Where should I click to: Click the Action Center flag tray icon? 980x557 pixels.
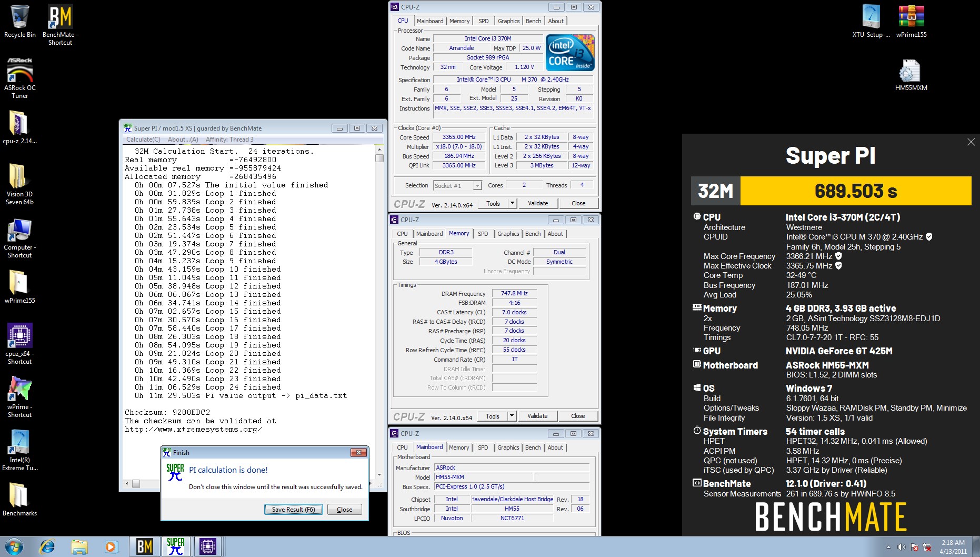pyautogui.click(x=914, y=547)
